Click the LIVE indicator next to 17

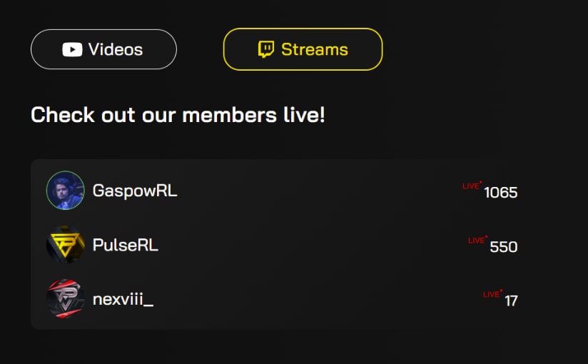click(491, 295)
